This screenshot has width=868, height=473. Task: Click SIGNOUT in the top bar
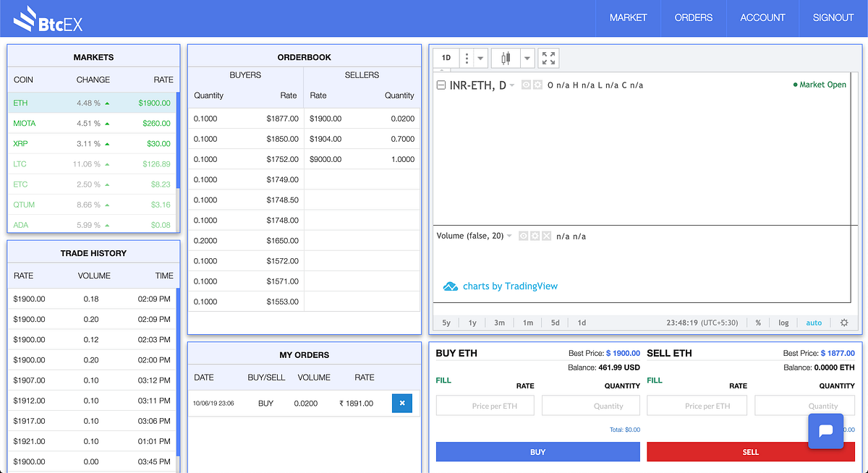click(x=833, y=17)
